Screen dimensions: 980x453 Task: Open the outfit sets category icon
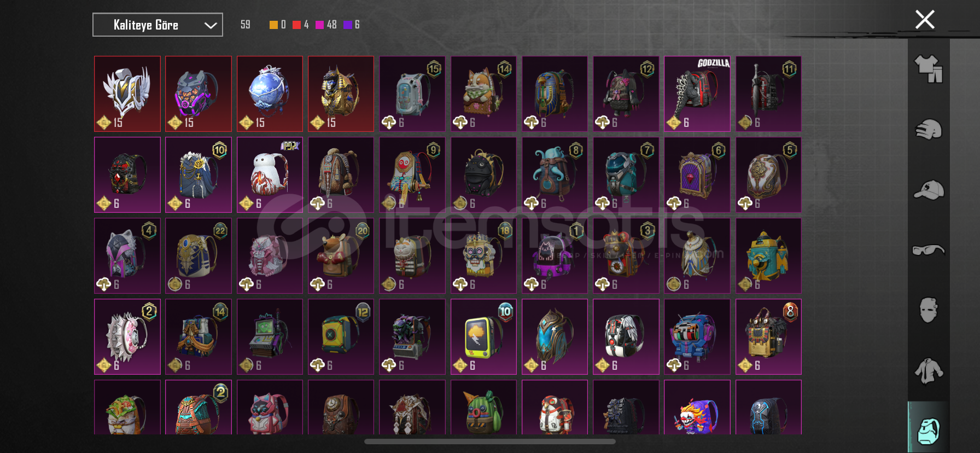(x=929, y=69)
